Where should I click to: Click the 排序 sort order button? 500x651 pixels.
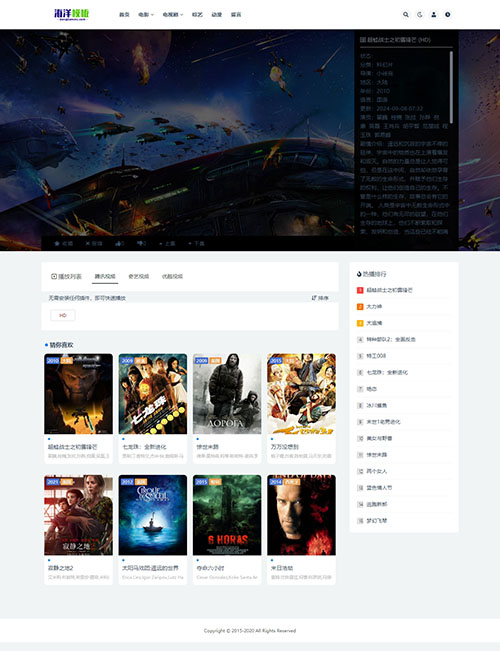tap(320, 298)
